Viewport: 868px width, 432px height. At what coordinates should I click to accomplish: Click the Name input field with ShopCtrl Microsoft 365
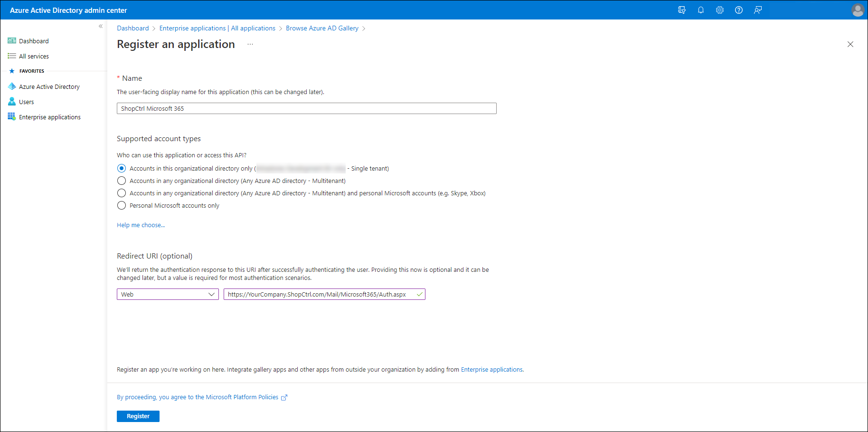(x=307, y=108)
